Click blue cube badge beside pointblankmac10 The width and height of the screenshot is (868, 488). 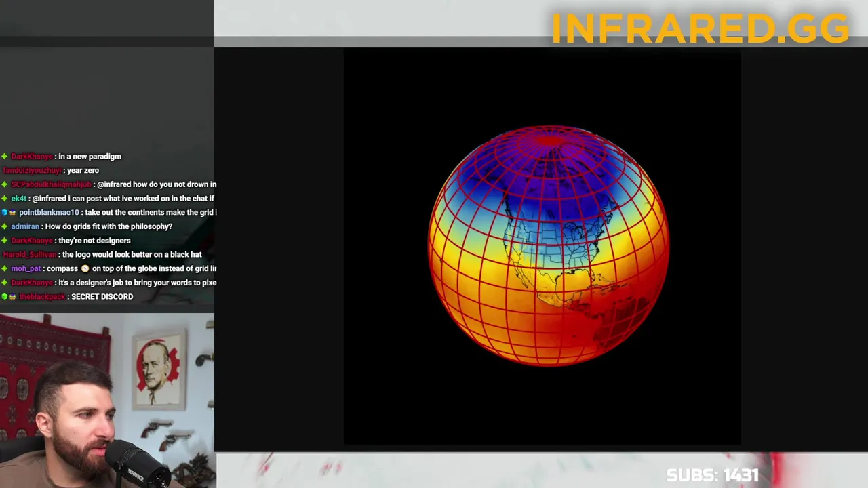5,213
